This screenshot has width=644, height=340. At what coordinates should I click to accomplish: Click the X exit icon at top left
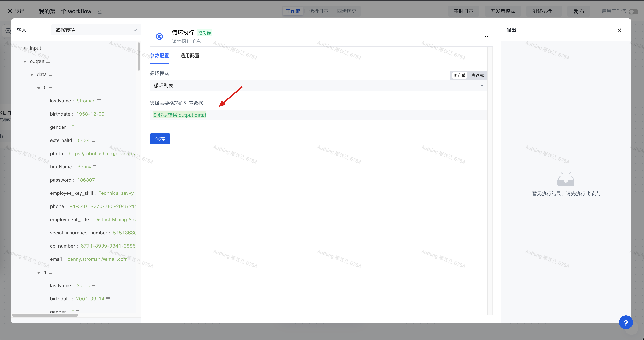(x=10, y=11)
